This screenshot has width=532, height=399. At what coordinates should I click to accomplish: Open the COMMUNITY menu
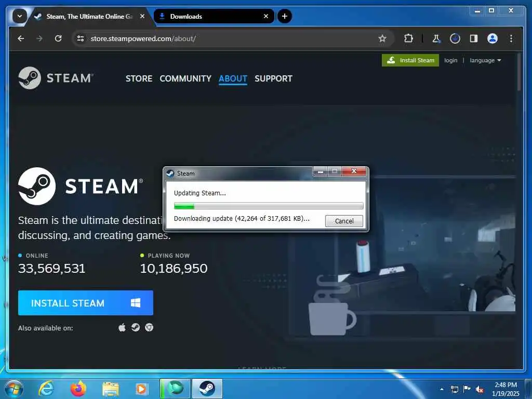point(185,78)
